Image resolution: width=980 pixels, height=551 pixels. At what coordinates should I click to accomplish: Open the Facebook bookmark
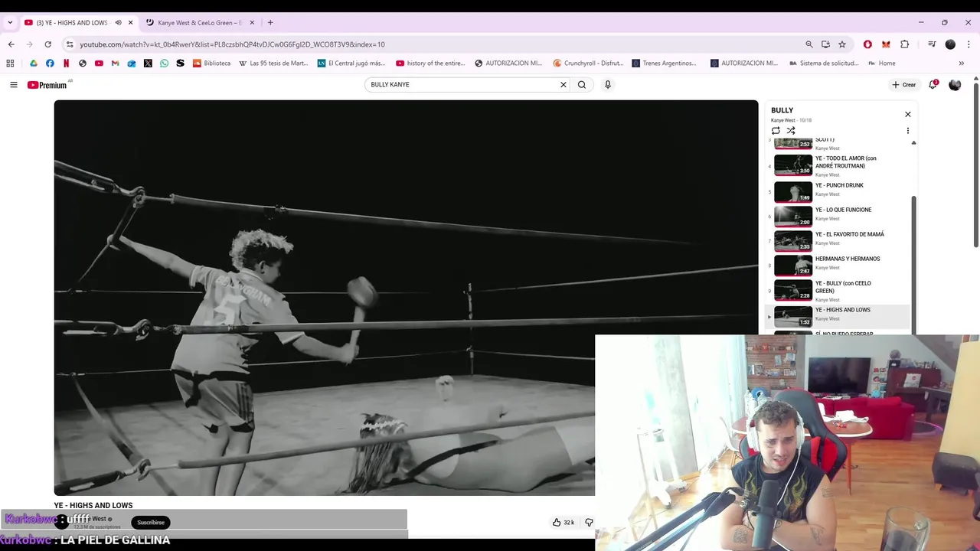point(50,64)
